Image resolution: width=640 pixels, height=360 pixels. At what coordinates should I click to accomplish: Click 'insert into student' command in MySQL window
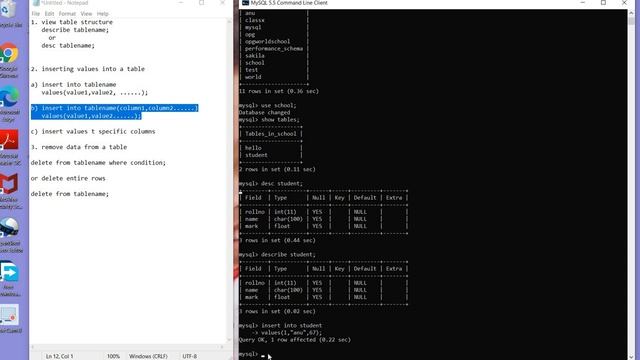pos(291,325)
